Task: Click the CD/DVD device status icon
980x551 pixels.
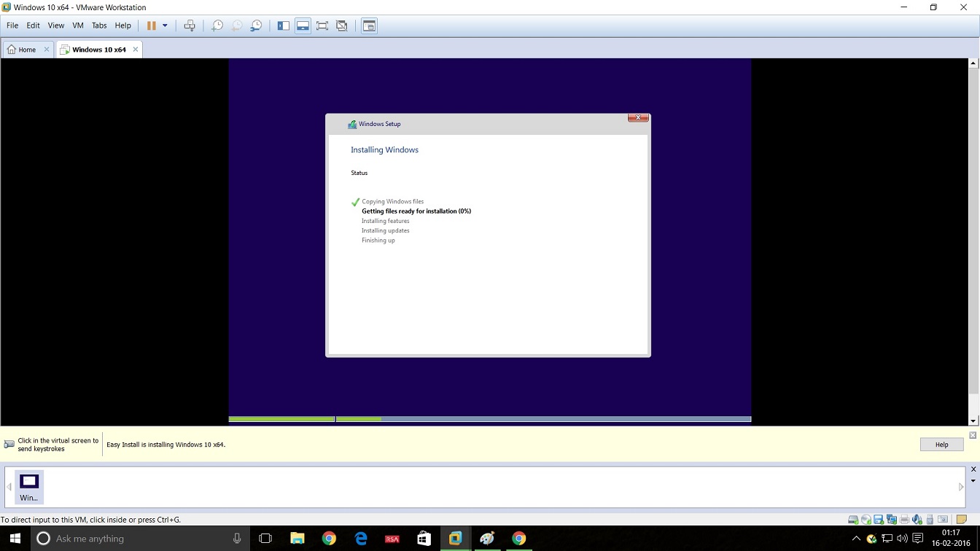Action: point(866,520)
